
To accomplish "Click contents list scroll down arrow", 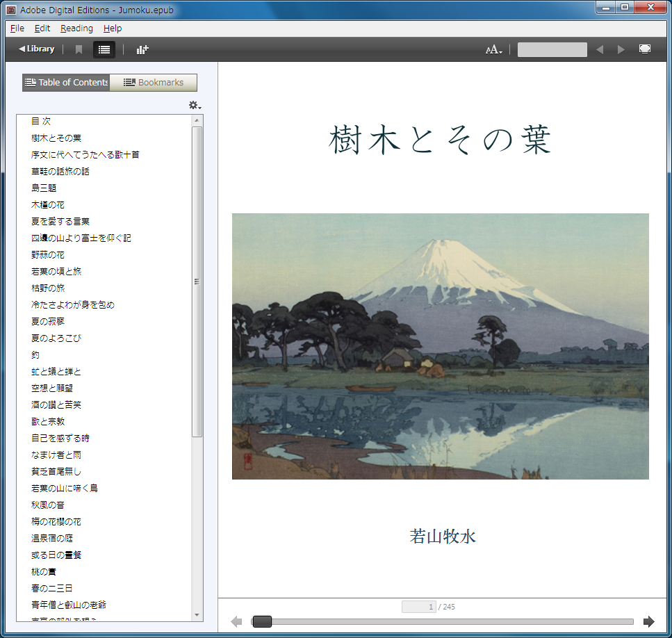I will pos(197,615).
